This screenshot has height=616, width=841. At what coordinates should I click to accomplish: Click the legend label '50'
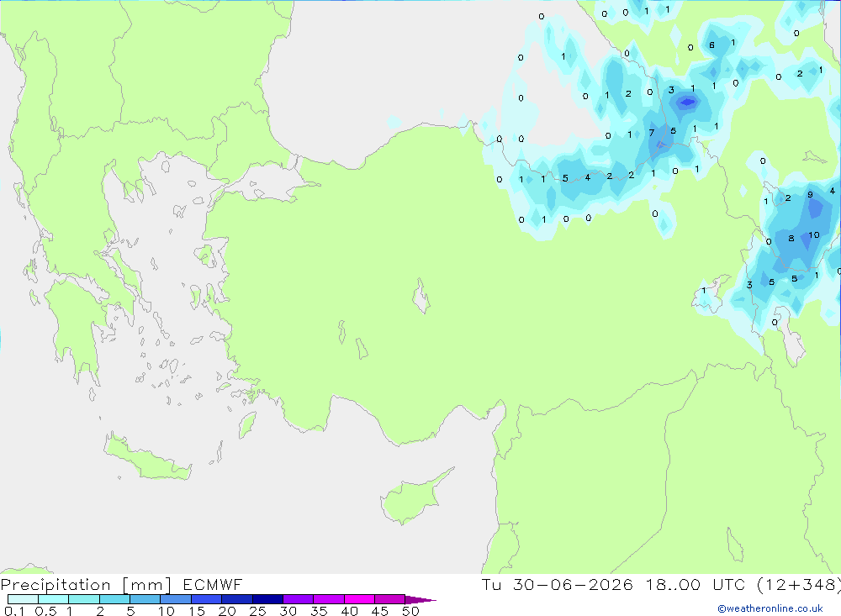pyautogui.click(x=410, y=611)
